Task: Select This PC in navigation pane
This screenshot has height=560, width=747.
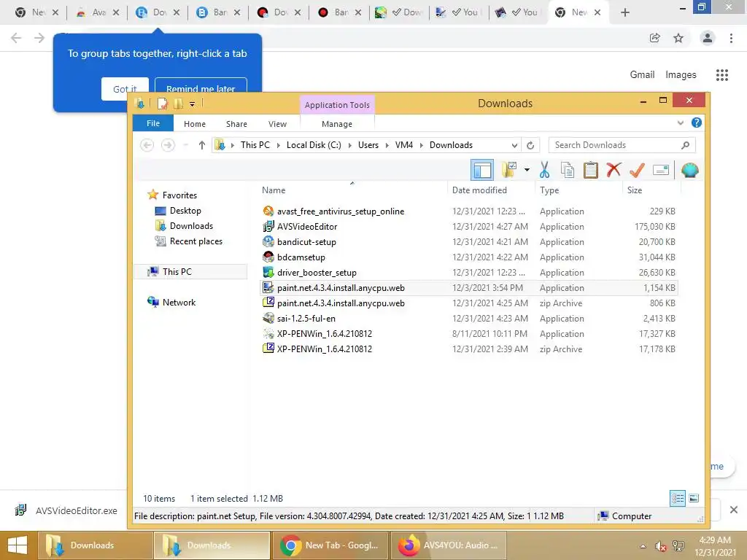Action: (177, 271)
